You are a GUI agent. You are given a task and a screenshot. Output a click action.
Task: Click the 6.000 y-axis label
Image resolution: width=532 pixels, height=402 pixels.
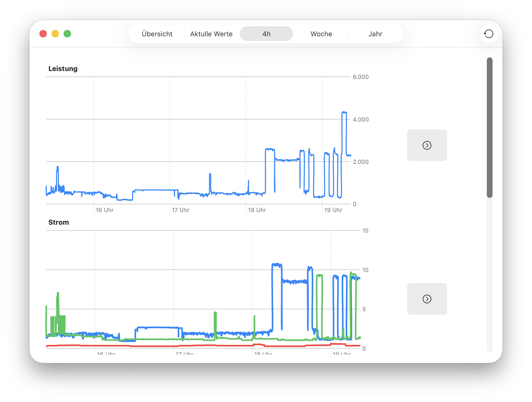click(361, 77)
